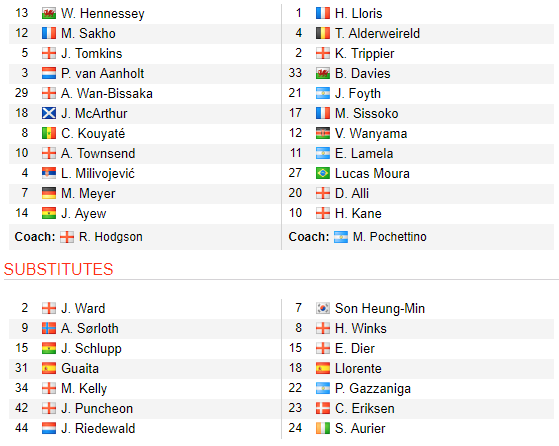559x446 pixels.
Task: Open D. Alli player link
Action: (352, 193)
